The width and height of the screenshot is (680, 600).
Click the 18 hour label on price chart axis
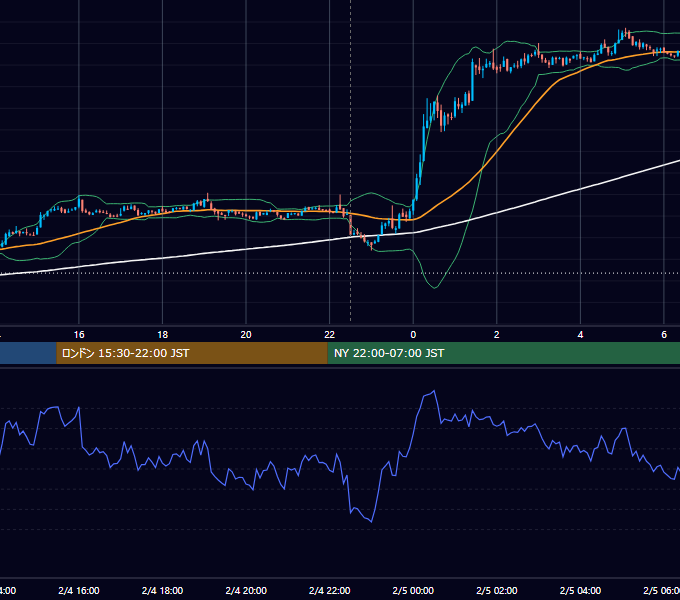162,335
